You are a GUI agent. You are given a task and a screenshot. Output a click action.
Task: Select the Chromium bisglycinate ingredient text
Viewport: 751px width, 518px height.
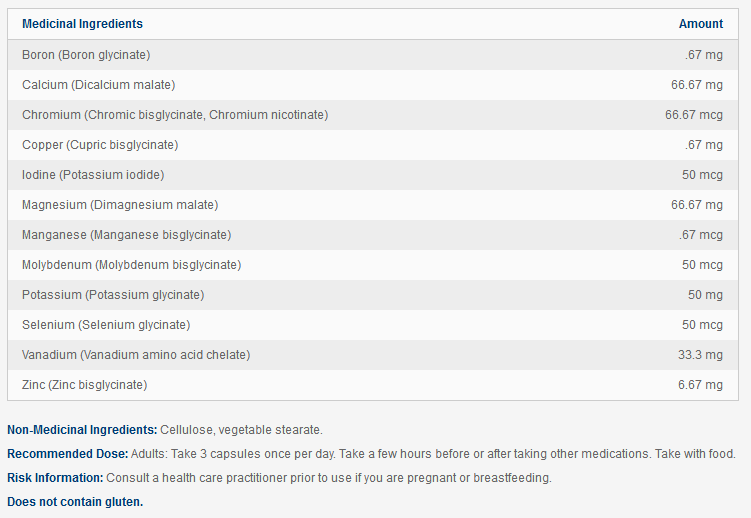[175, 115]
